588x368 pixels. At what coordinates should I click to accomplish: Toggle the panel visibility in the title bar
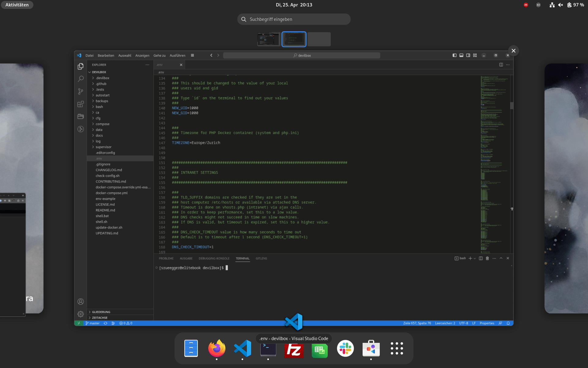click(x=461, y=55)
